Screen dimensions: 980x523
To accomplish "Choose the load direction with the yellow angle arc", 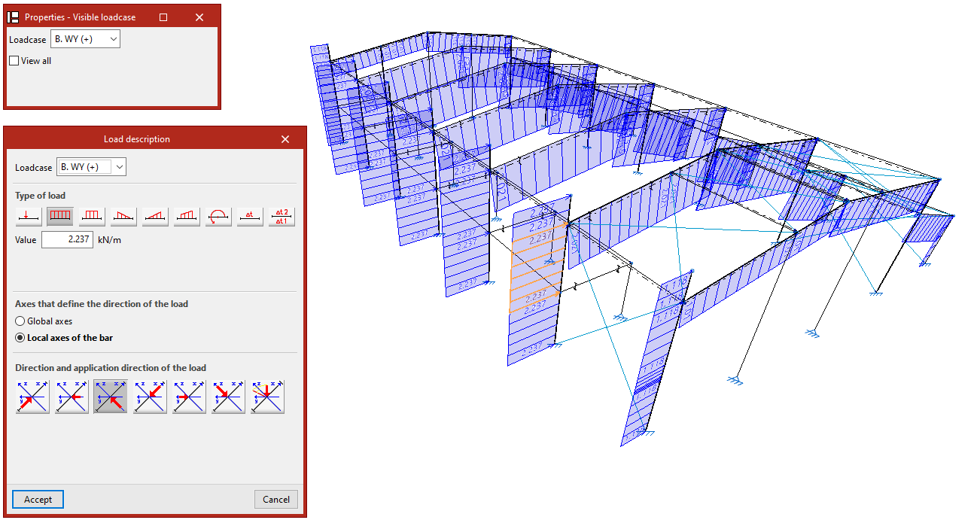I will 267,396.
